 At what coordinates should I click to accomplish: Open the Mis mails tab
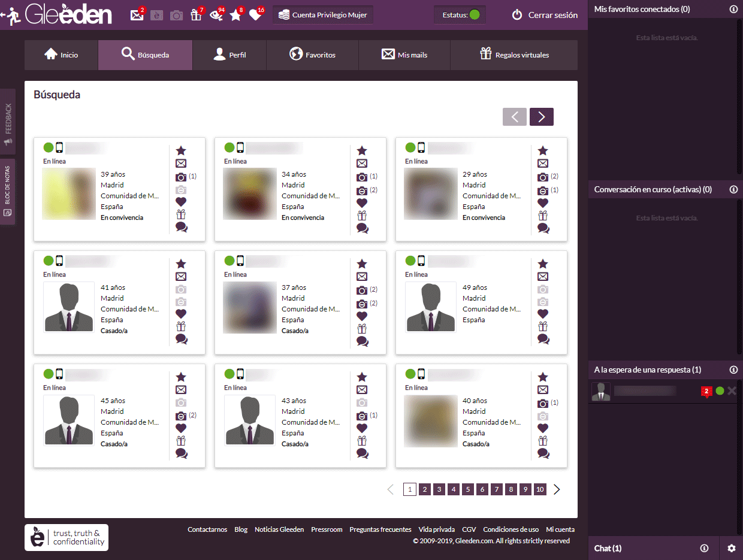pyautogui.click(x=404, y=55)
